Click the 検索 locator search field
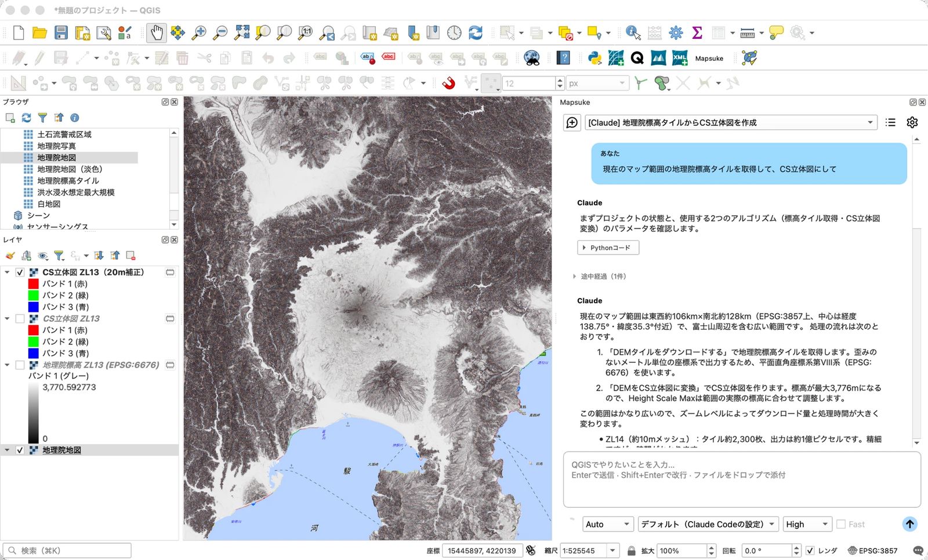928x560 pixels. tap(67, 551)
